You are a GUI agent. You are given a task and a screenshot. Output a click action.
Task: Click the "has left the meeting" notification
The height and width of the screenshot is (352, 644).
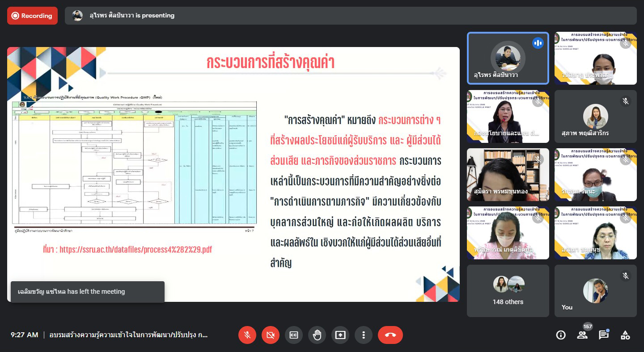pyautogui.click(x=88, y=292)
